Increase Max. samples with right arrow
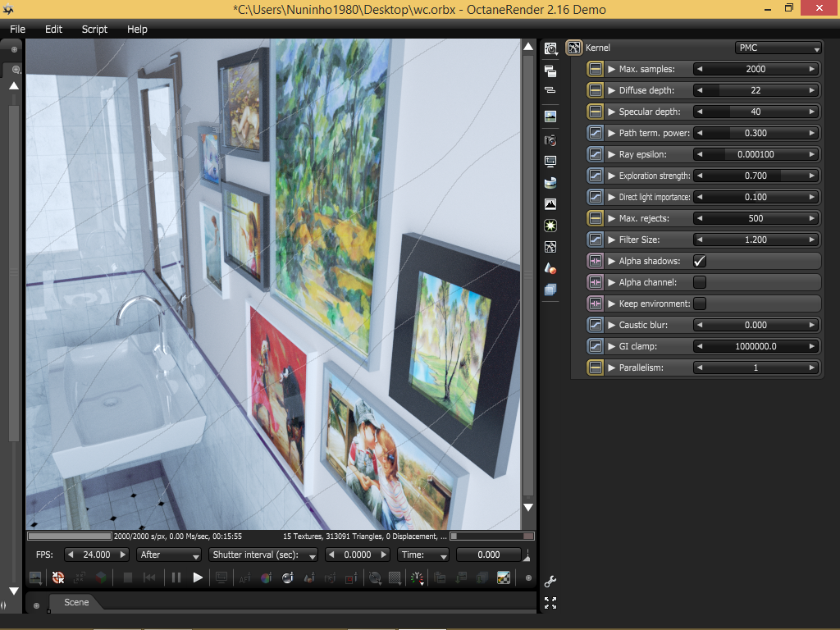 tap(812, 69)
